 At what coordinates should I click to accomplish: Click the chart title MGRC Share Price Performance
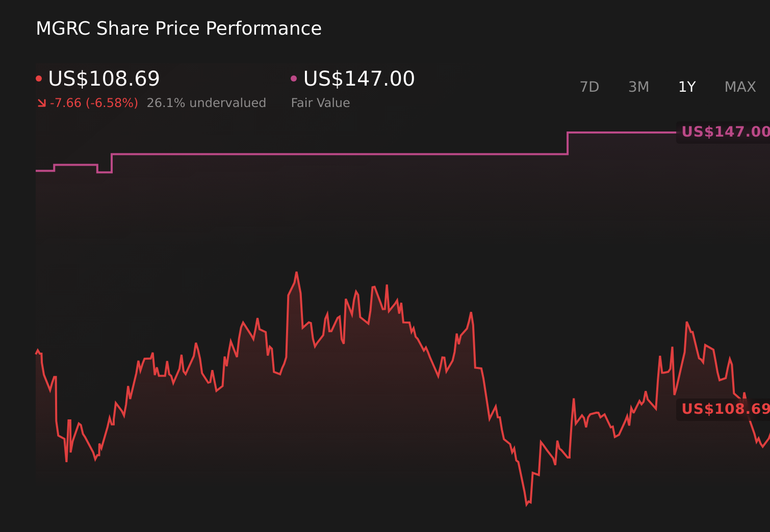pyautogui.click(x=178, y=28)
